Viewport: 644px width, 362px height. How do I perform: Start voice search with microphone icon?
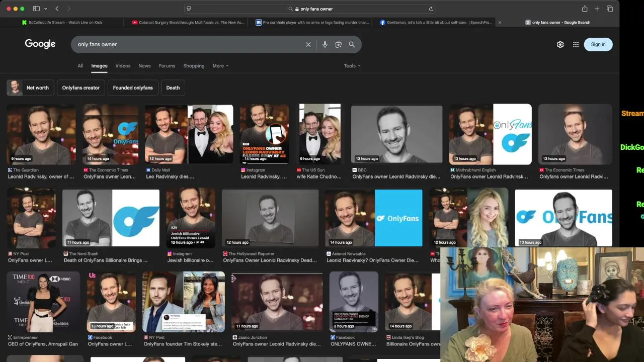click(x=325, y=44)
